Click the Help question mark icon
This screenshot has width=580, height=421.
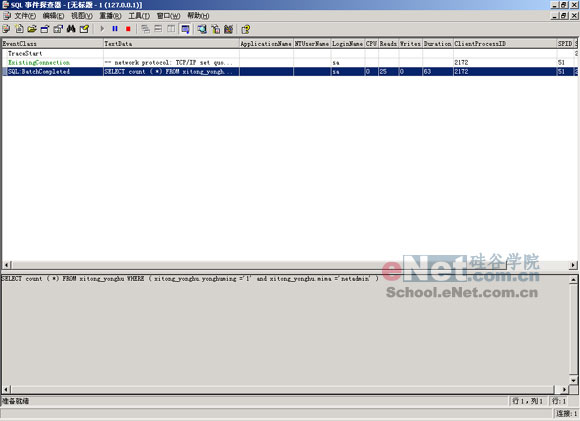click(x=245, y=29)
